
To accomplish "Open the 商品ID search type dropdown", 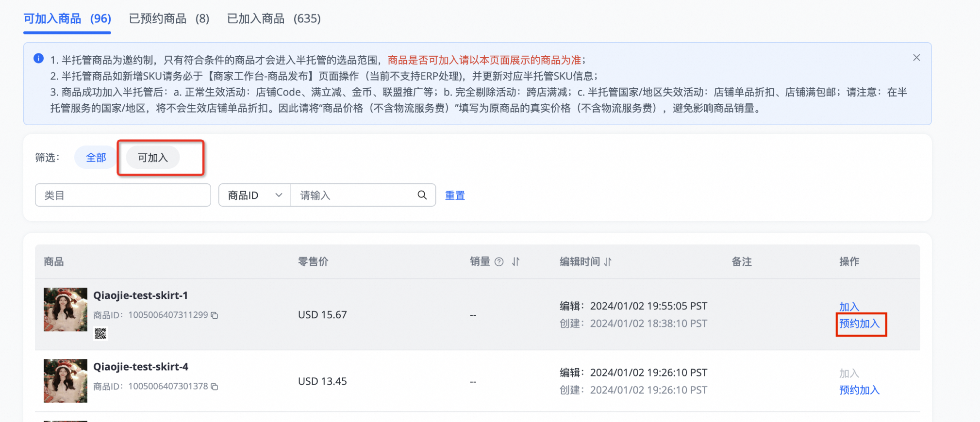I will click(x=254, y=195).
